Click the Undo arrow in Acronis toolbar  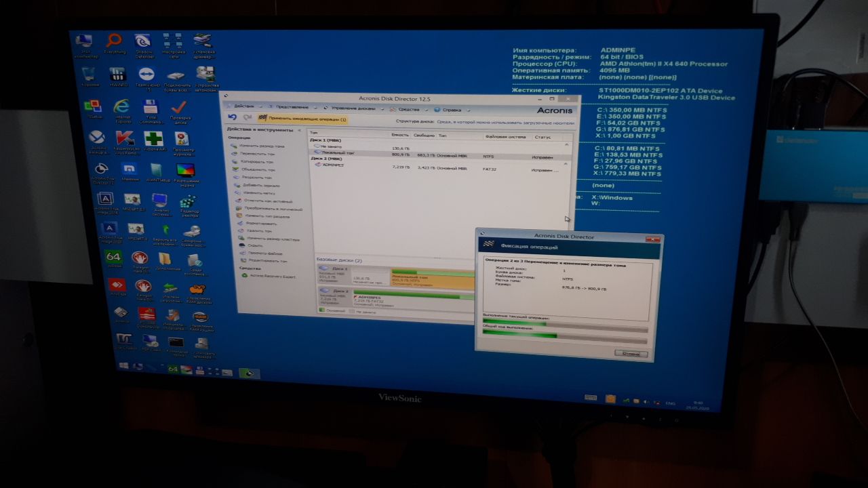pyautogui.click(x=233, y=117)
